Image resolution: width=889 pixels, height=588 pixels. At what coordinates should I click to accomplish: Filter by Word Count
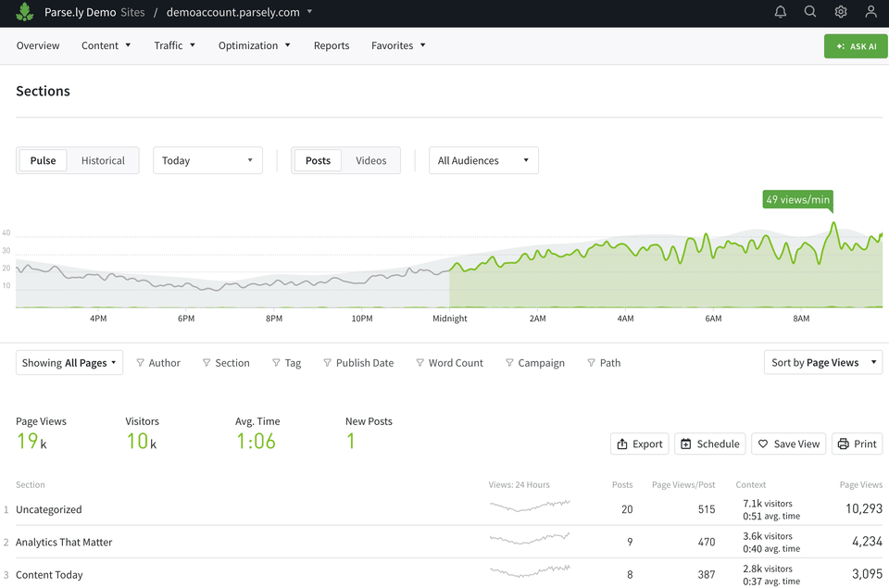pyautogui.click(x=449, y=363)
